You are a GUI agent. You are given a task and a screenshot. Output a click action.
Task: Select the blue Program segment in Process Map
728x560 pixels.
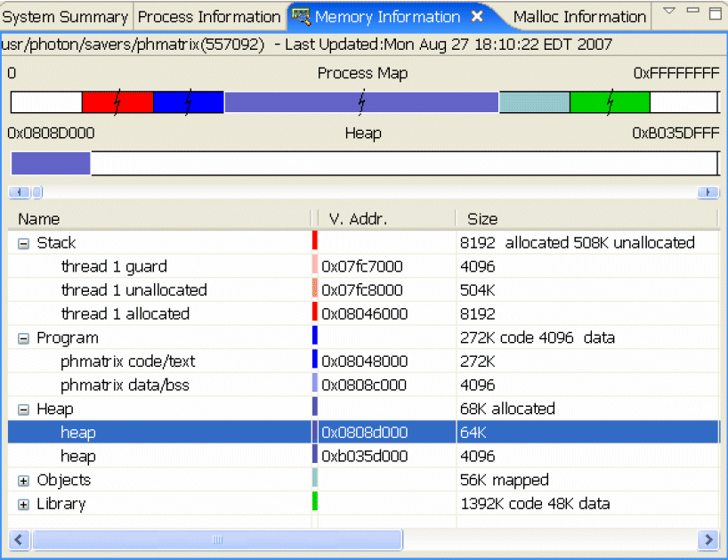click(x=190, y=101)
